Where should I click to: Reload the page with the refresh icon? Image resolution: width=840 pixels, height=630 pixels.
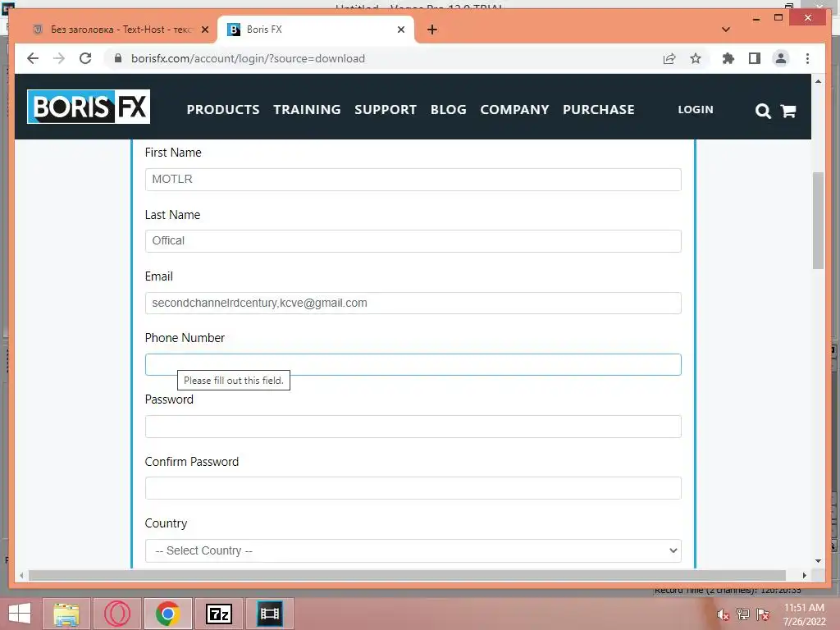(85, 58)
